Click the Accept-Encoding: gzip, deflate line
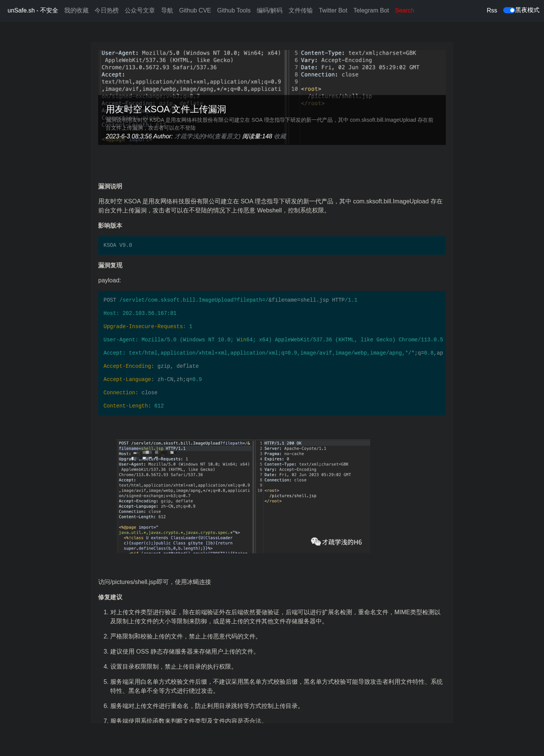This screenshot has width=544, height=756. tap(151, 366)
